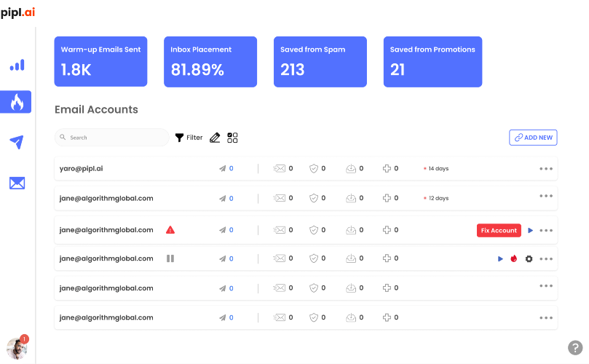Click inbox download icon on Fix Account row
Screen dimensions: 589x364
[x=351, y=230]
